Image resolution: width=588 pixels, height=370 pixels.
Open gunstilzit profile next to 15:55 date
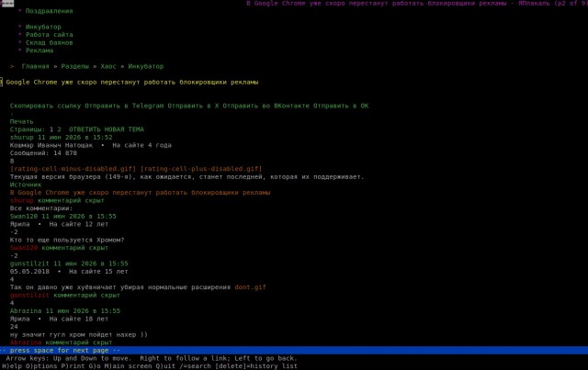[x=29, y=263]
